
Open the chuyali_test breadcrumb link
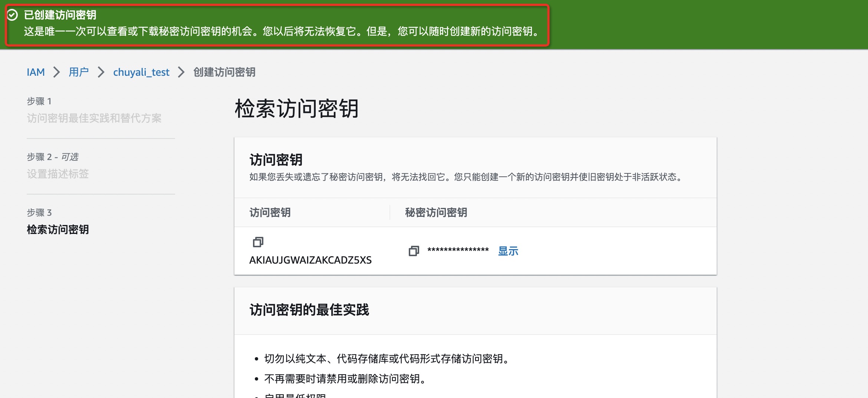coord(141,72)
